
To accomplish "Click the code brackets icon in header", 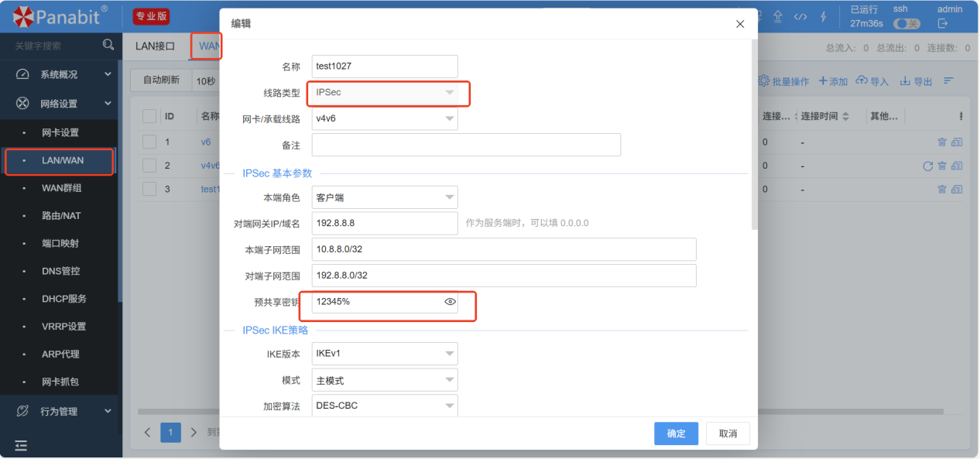I will tap(800, 16).
